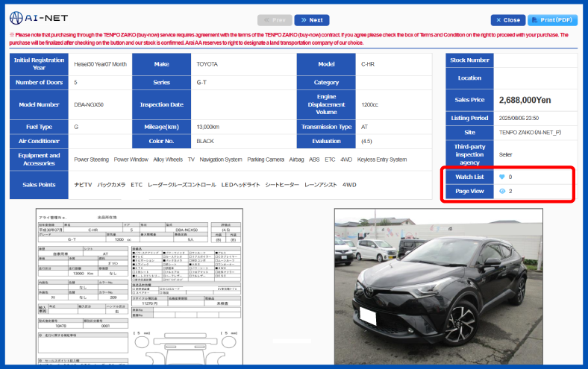Click the Stock Number header cell
588x369 pixels.
(469, 60)
